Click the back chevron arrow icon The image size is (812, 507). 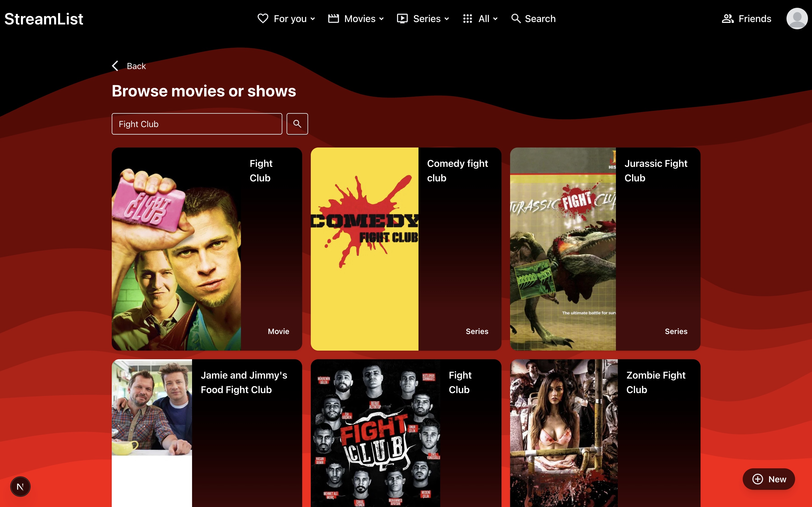tap(115, 66)
